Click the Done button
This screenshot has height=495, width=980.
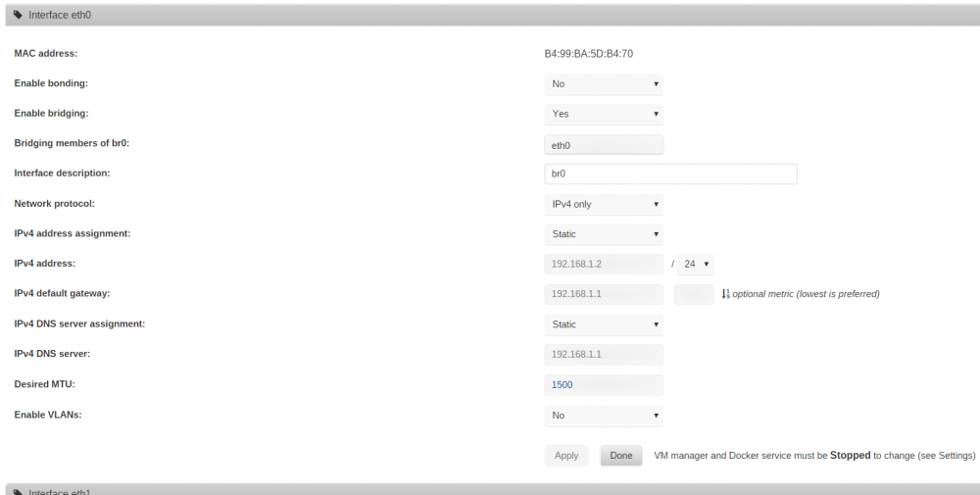click(x=621, y=456)
